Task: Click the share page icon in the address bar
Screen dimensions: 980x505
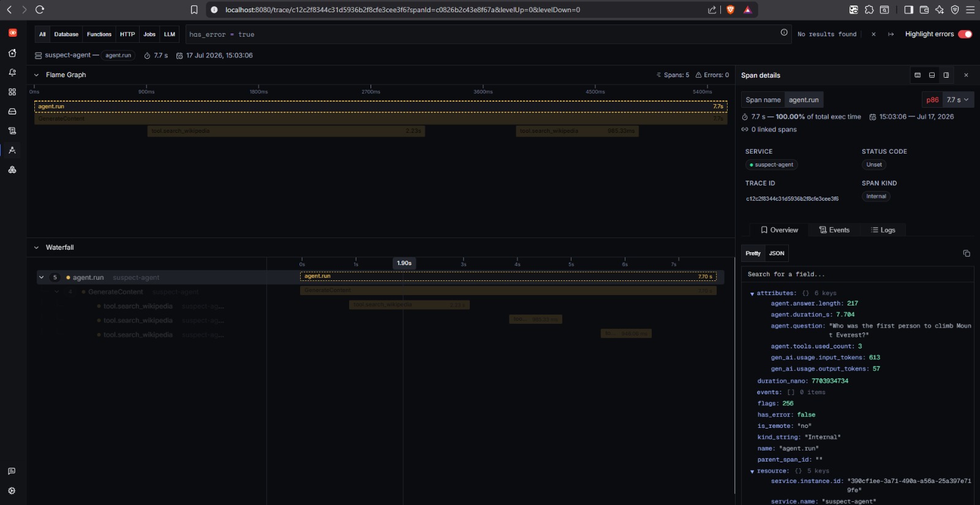Action: (712, 10)
